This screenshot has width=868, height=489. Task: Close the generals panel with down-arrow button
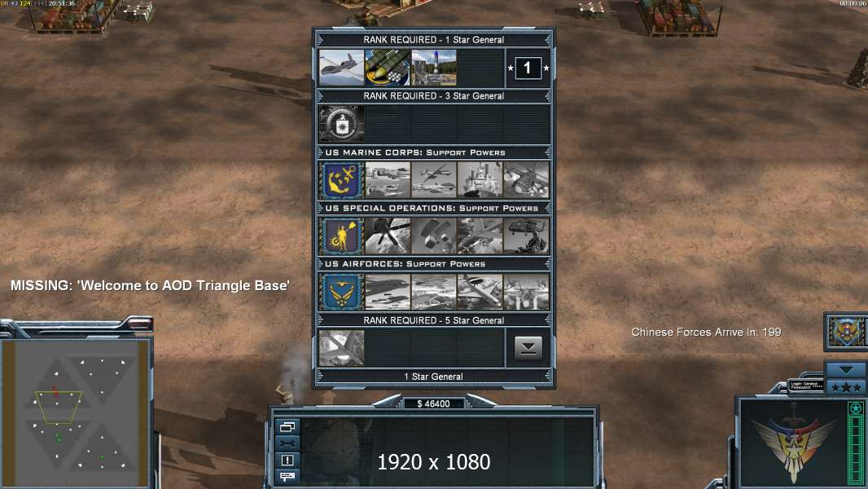(528, 348)
